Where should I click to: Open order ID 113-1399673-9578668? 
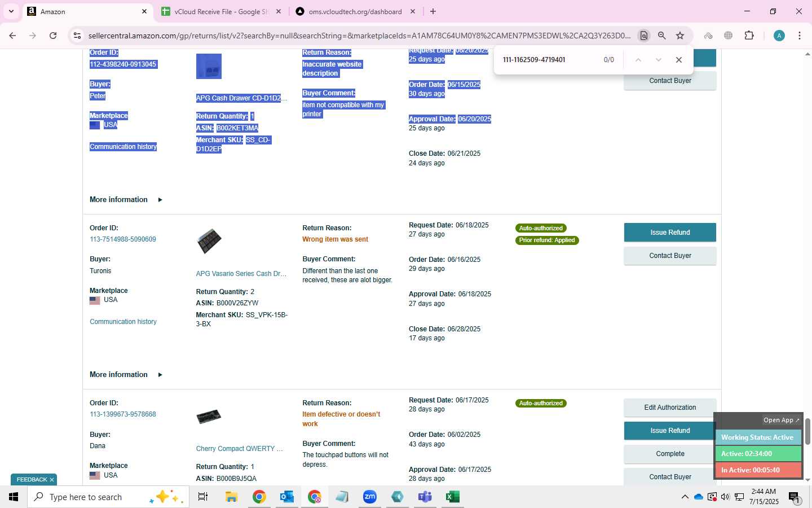pyautogui.click(x=123, y=414)
